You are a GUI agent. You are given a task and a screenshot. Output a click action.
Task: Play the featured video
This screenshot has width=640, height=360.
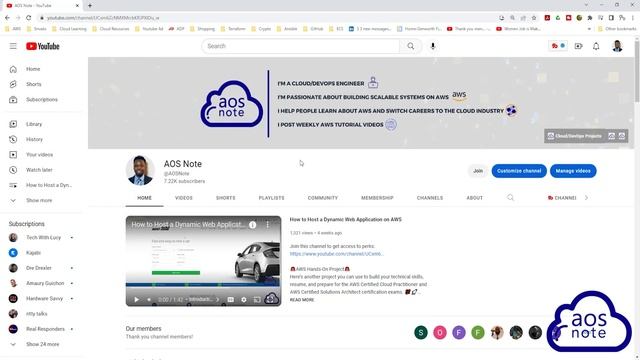tap(137, 300)
